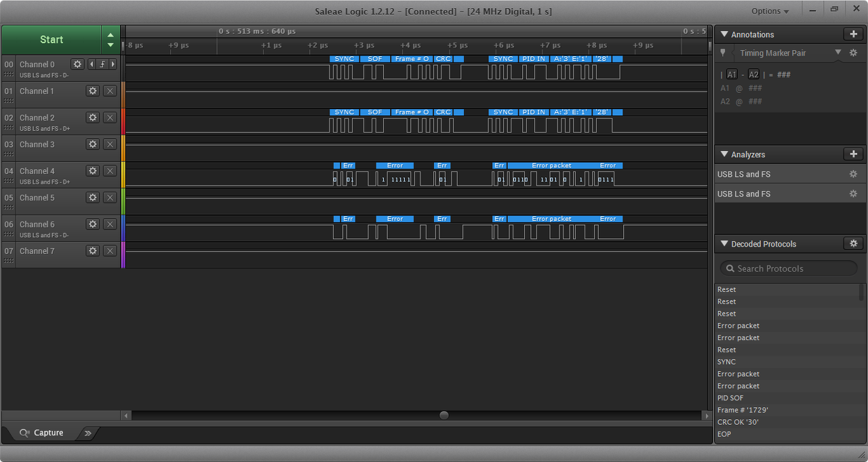Open the Options menu
Screen dimensions: 868x462
[770, 11]
